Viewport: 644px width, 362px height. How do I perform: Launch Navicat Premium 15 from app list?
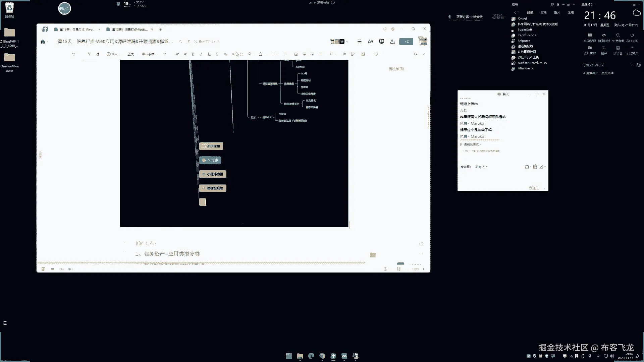532,63
